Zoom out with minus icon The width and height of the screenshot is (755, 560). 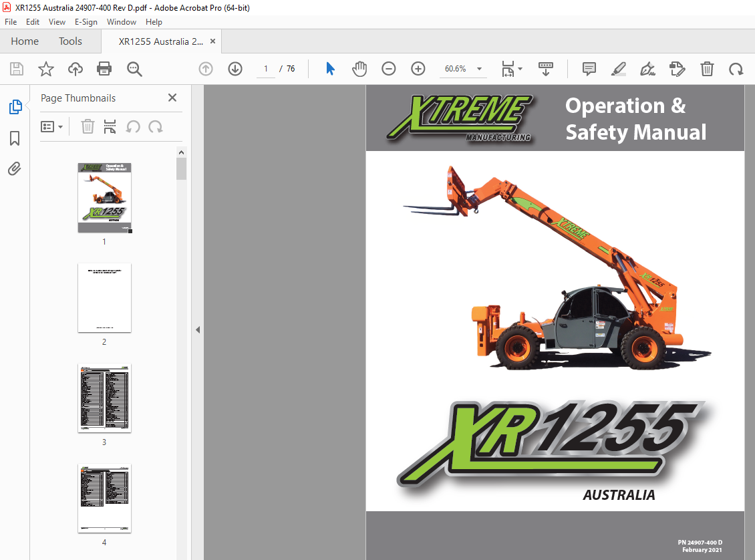[389, 69]
